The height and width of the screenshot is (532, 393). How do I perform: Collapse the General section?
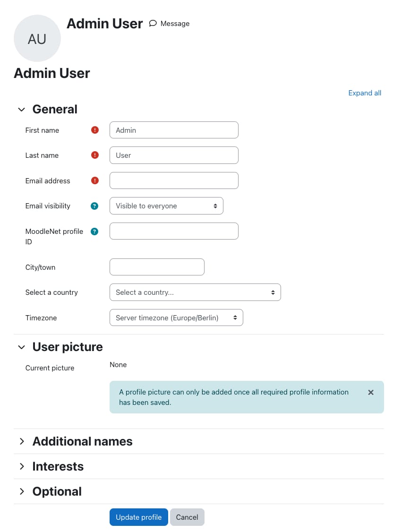click(22, 109)
